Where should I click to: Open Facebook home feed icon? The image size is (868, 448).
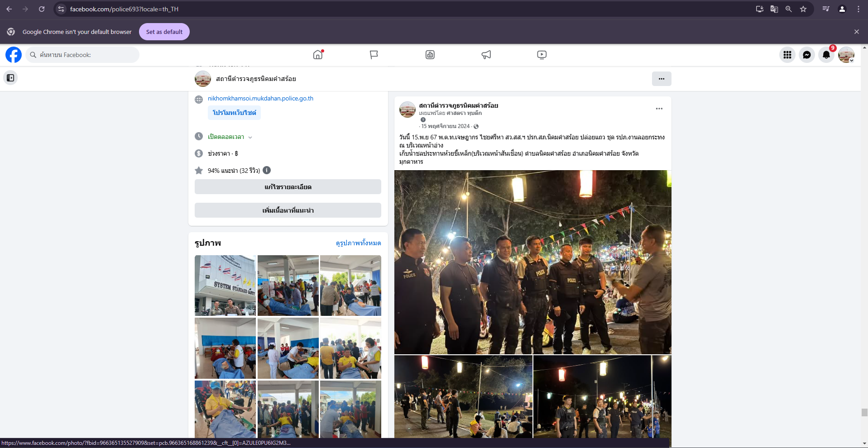pyautogui.click(x=318, y=55)
